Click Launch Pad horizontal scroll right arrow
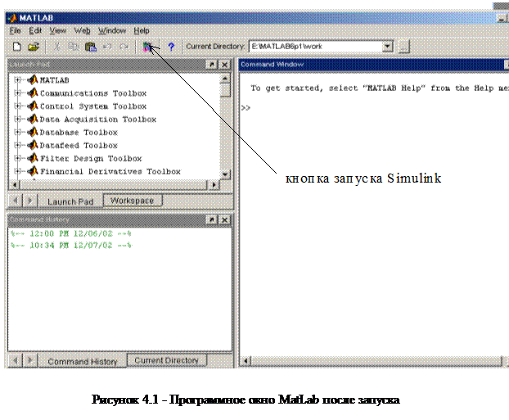509x420 pixels. (x=214, y=184)
